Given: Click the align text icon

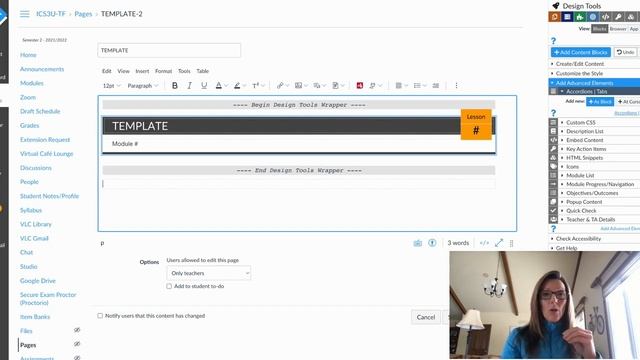Looking at the screenshot, I should coord(399,86).
